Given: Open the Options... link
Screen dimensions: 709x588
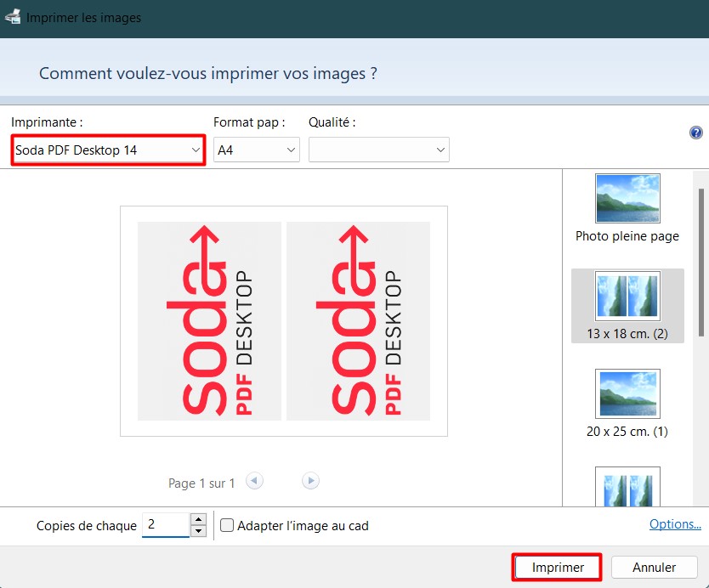Looking at the screenshot, I should [x=675, y=524].
